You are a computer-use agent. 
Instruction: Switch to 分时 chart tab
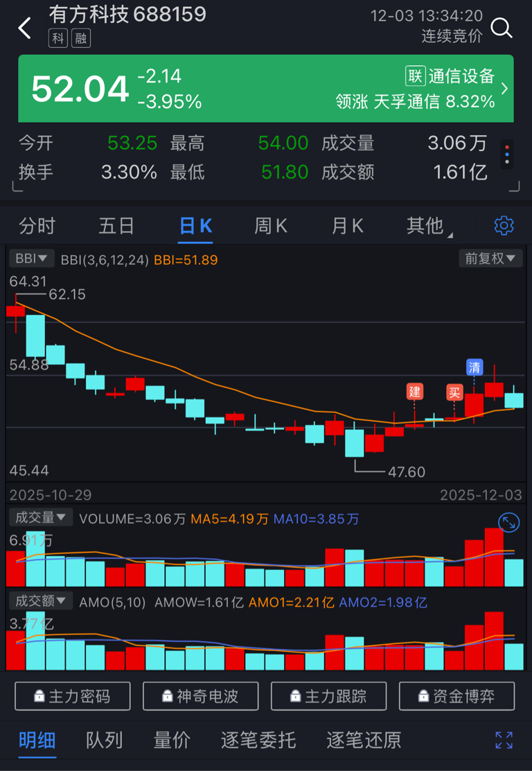(x=37, y=226)
